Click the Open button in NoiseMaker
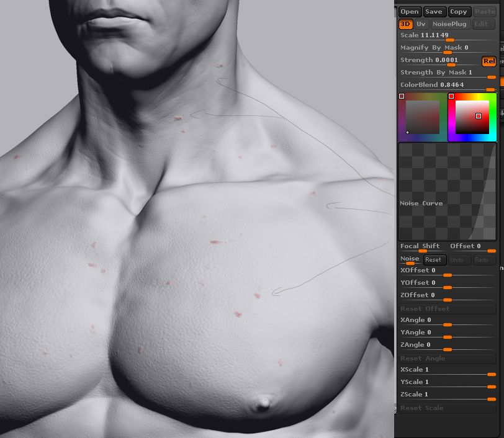The image size is (504, 438). pos(410,12)
